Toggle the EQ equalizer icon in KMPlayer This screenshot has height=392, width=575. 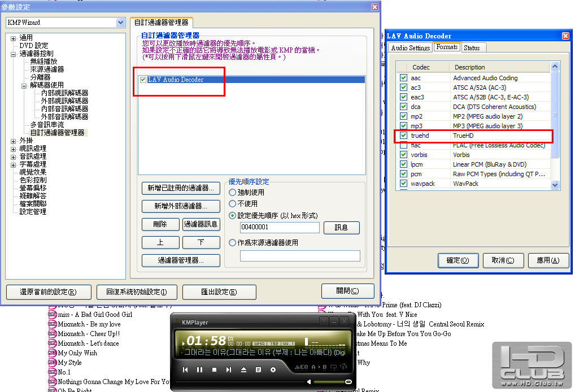pos(302,367)
